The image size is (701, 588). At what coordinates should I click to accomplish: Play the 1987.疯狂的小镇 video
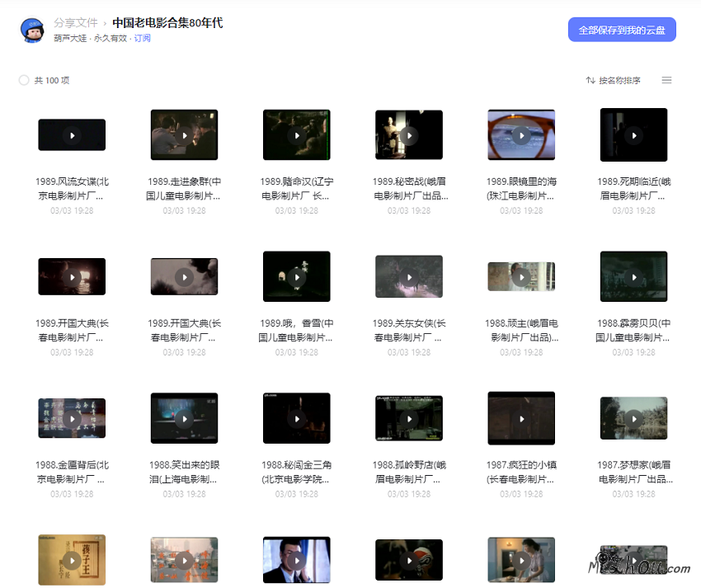(x=521, y=418)
